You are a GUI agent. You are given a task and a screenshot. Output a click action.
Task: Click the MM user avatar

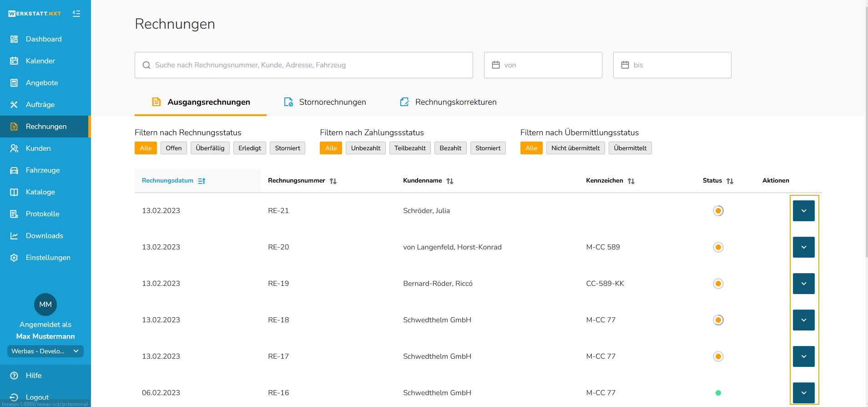[x=45, y=305]
